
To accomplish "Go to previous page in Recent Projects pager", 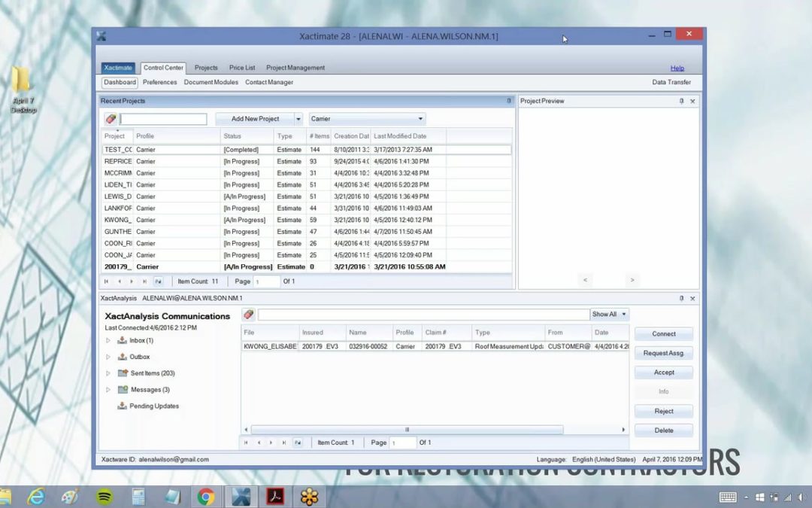I will (x=119, y=281).
